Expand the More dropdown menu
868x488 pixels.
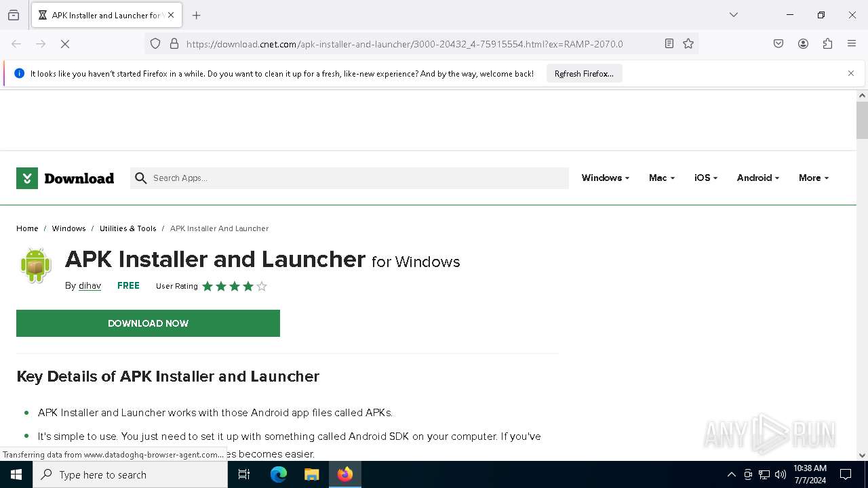(x=813, y=178)
